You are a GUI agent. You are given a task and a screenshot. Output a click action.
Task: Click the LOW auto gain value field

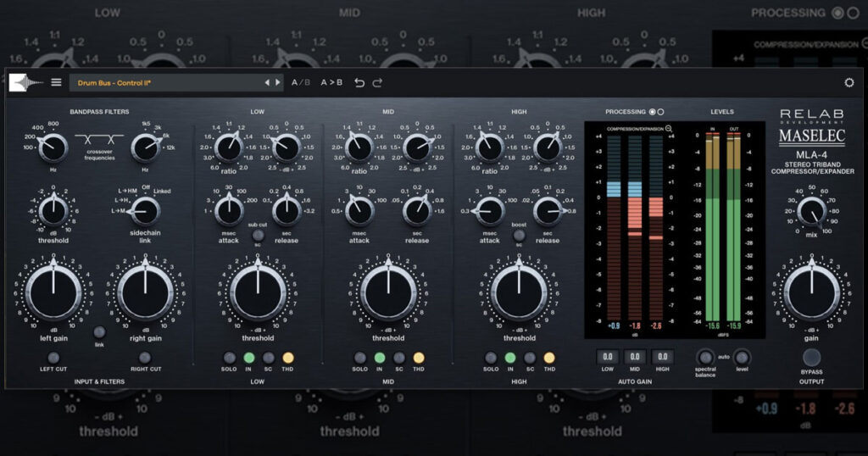(607, 357)
